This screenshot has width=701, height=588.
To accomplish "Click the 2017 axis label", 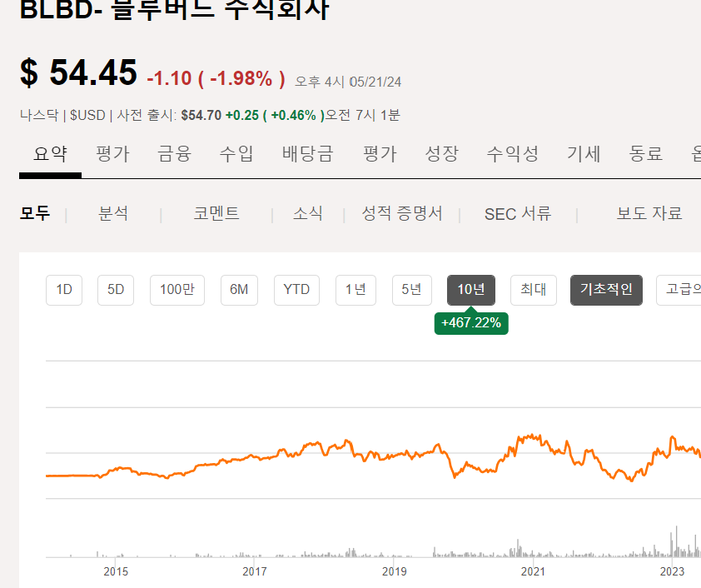I will [255, 571].
